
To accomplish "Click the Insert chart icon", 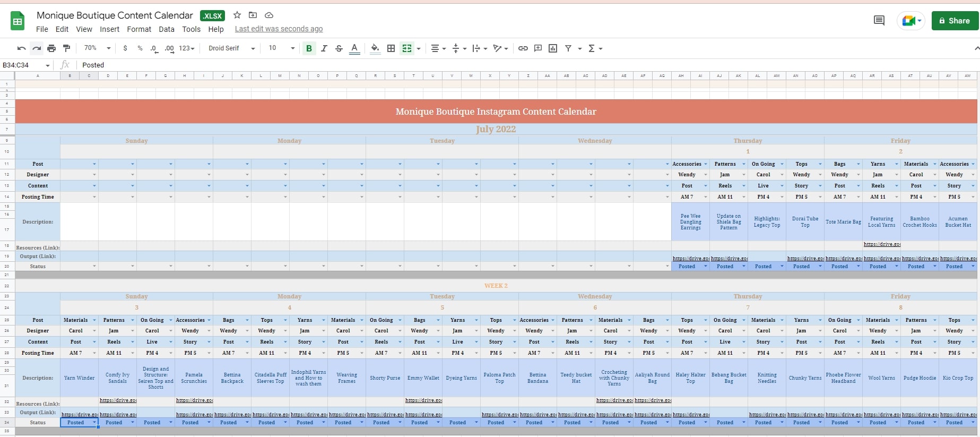I will coord(553,48).
